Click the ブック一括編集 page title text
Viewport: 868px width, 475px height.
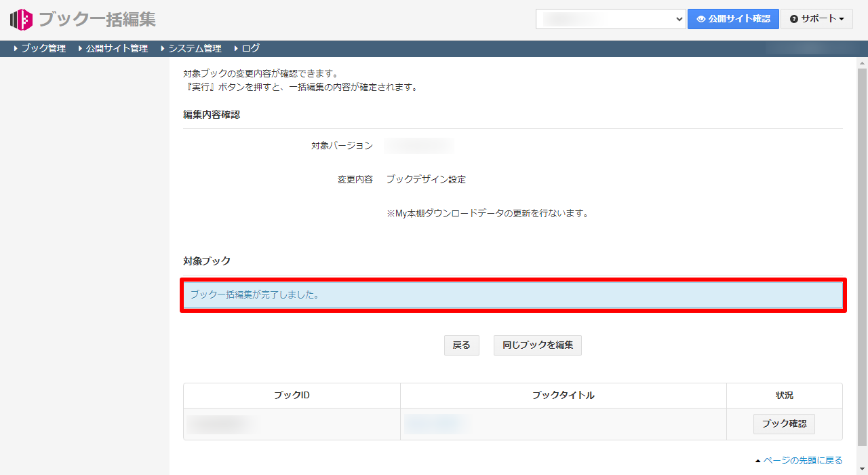coord(97,20)
